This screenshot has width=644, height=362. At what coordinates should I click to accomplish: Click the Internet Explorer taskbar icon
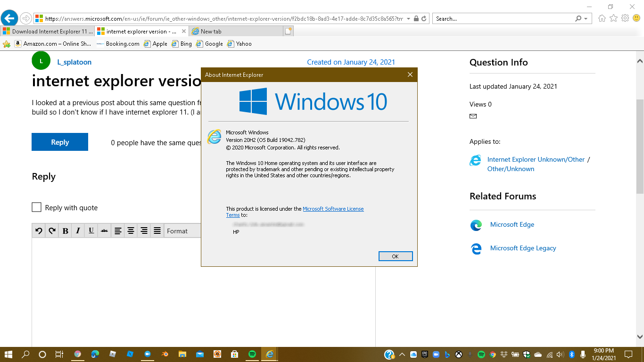[270, 354]
